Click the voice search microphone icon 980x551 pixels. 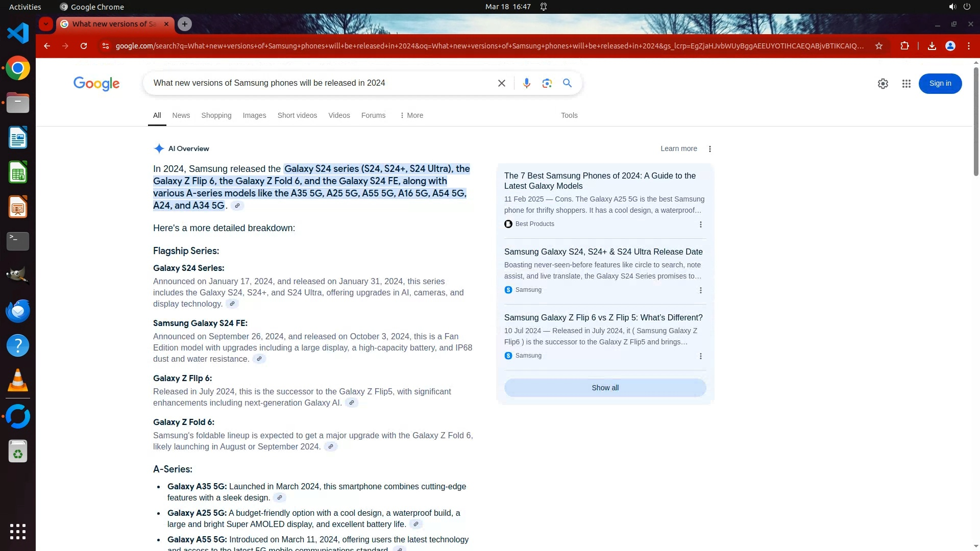pyautogui.click(x=526, y=83)
